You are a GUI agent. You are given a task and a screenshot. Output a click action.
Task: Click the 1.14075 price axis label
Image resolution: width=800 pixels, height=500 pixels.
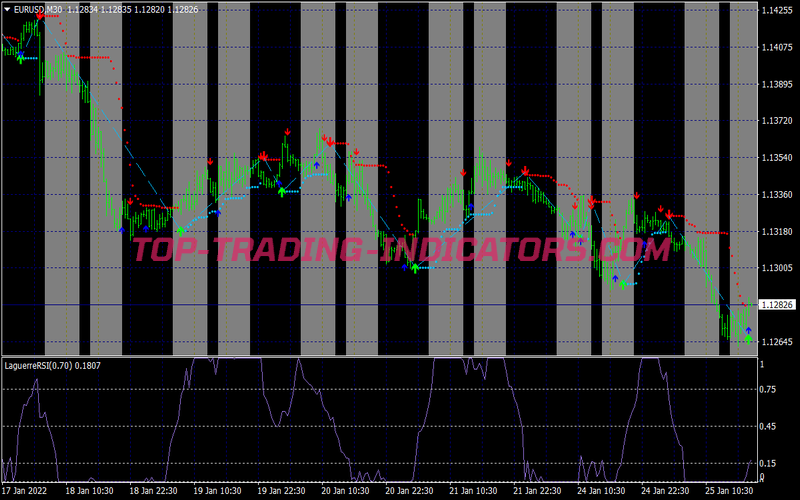point(777,47)
